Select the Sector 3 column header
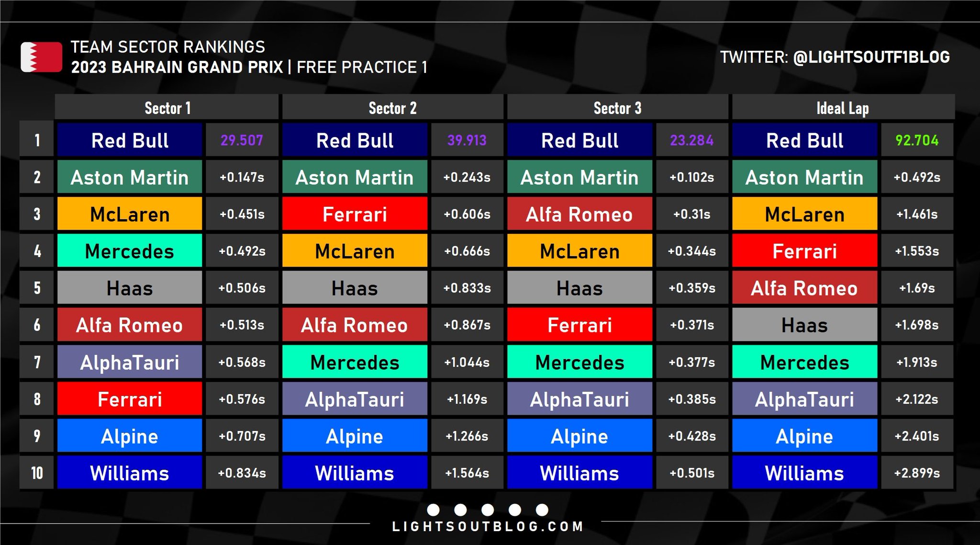 click(617, 108)
